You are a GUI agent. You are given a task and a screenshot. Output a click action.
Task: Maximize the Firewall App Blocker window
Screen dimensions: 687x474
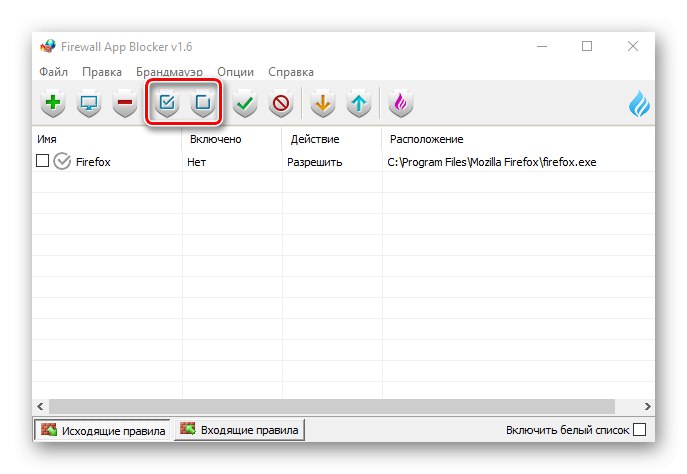click(587, 46)
